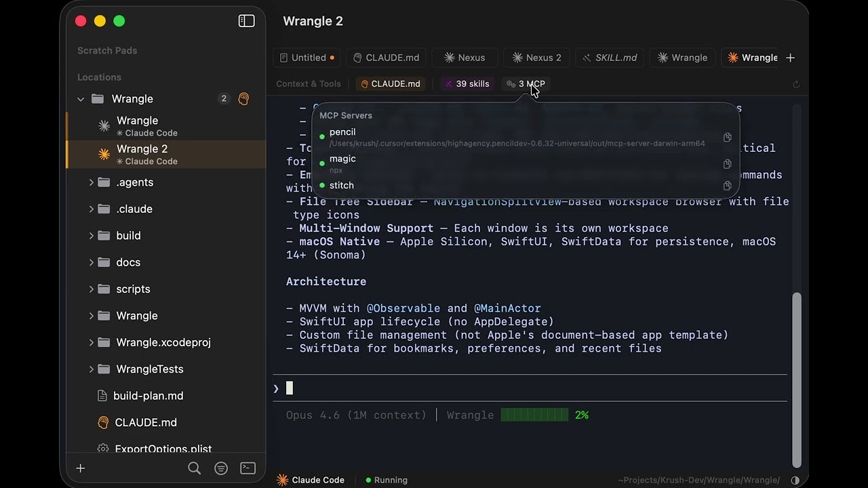Open build-plan.md in the sidebar
This screenshot has height=488, width=868.
coord(149,396)
